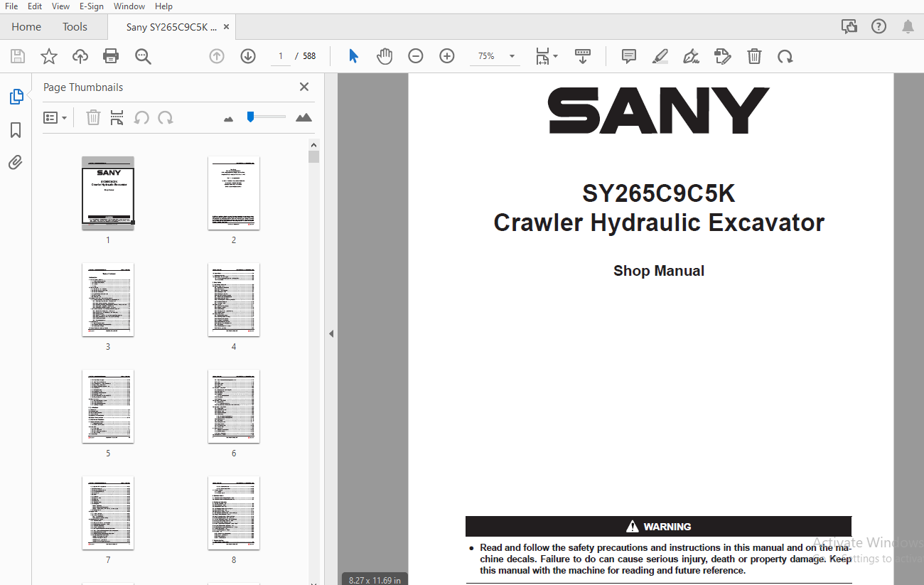This screenshot has width=924, height=585.
Task: Select page 6 thumbnail
Action: [x=234, y=406]
